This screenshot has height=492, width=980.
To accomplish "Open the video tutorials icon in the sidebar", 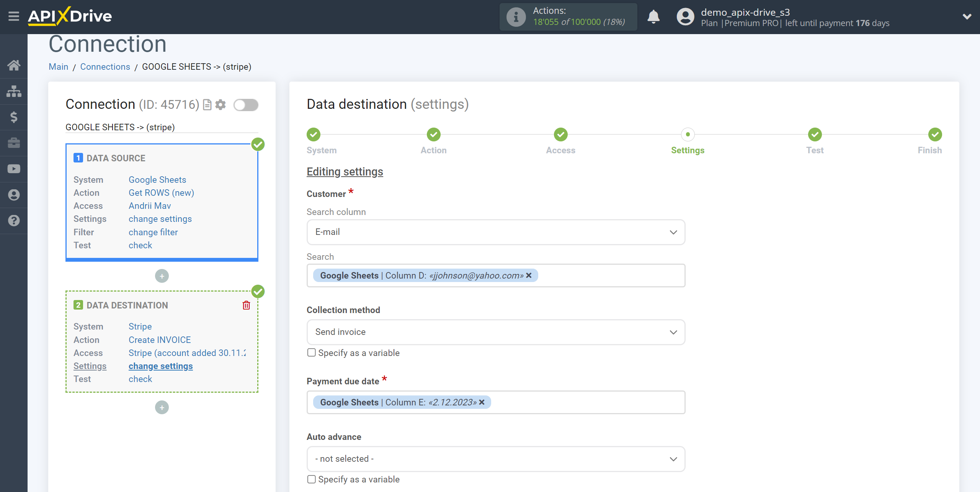I will (14, 169).
